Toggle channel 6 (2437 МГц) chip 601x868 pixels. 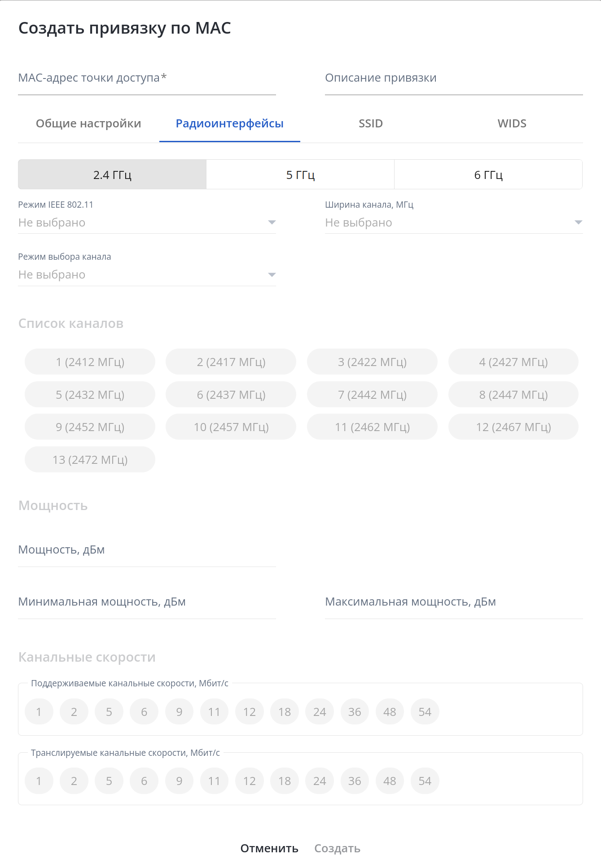click(231, 395)
